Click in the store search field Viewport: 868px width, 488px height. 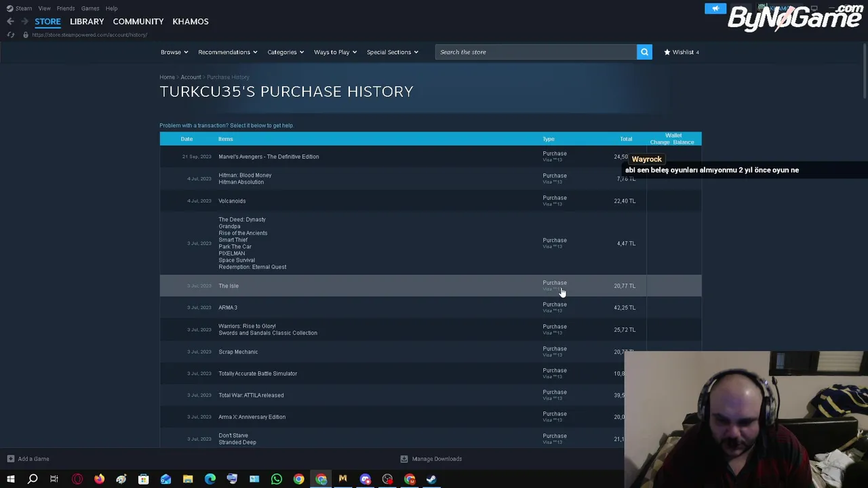click(536, 52)
